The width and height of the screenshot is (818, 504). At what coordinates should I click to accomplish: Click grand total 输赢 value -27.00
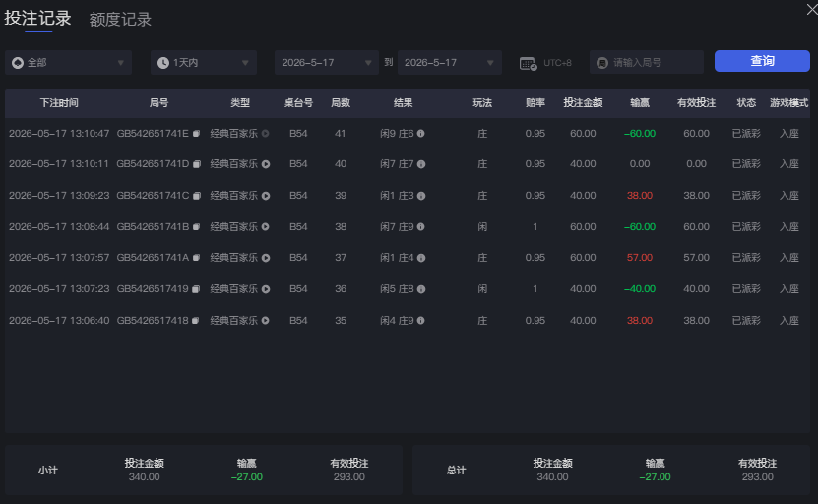click(655, 476)
